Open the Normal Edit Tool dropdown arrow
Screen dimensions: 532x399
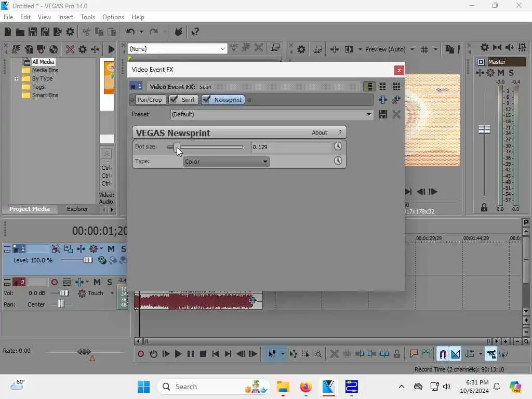coord(283,354)
